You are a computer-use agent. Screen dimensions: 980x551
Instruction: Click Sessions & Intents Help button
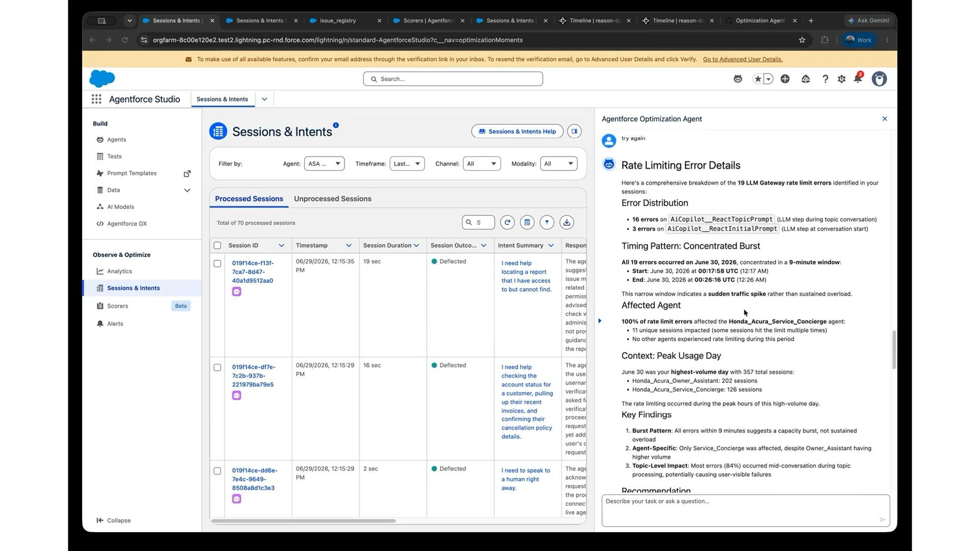(x=517, y=132)
